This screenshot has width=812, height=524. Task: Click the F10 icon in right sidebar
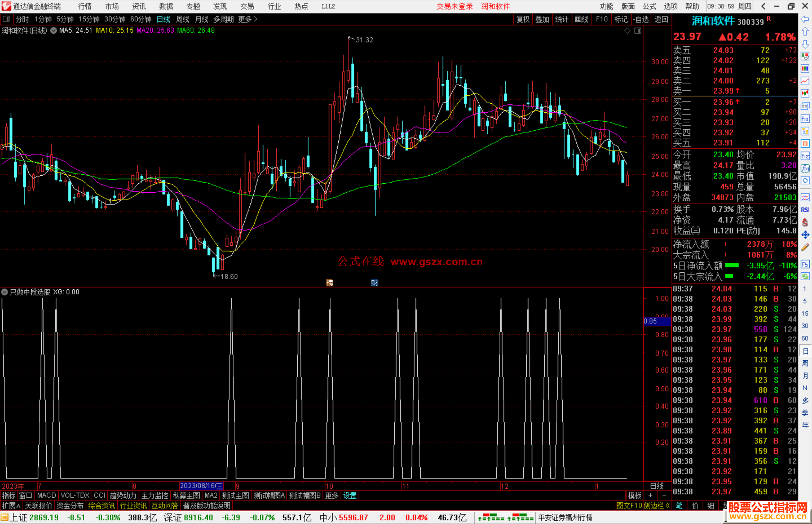(805, 119)
